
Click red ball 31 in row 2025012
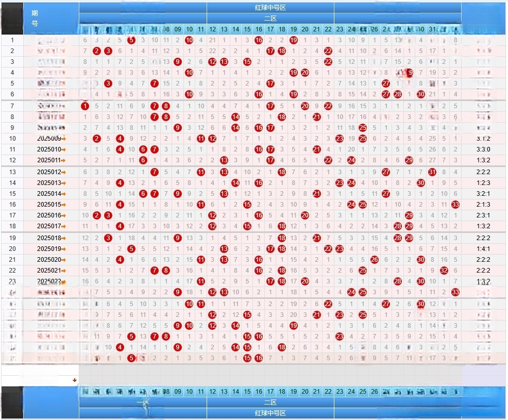coord(432,172)
